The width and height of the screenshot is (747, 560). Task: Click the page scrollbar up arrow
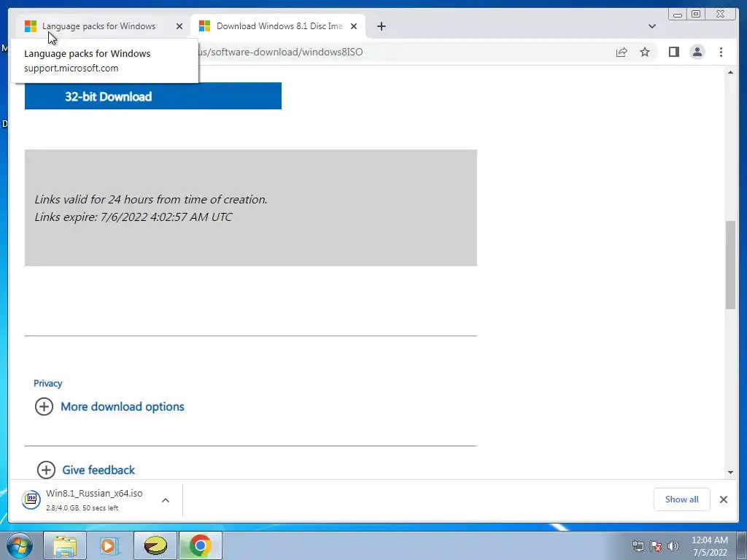pyautogui.click(x=730, y=72)
